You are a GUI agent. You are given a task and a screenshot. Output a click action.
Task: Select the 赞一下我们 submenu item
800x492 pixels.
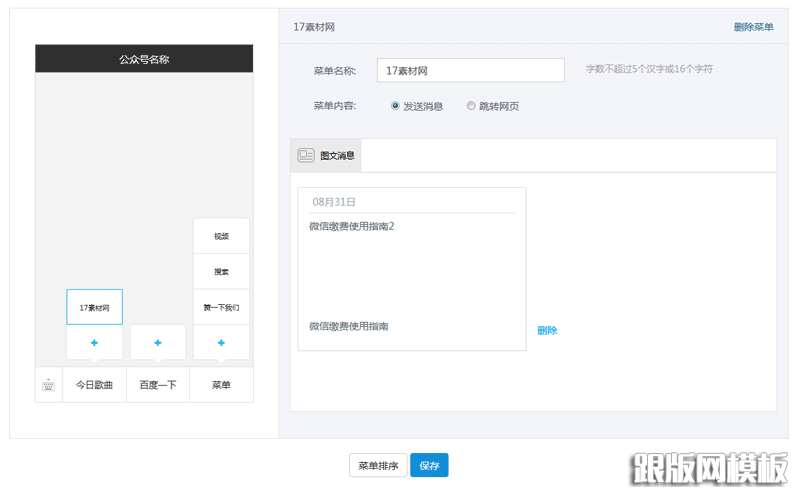point(221,307)
